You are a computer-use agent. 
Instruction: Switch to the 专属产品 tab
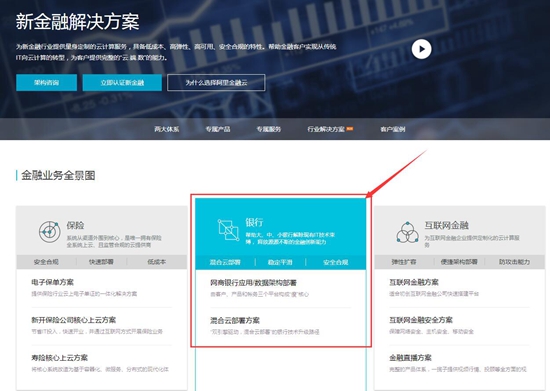(x=218, y=129)
